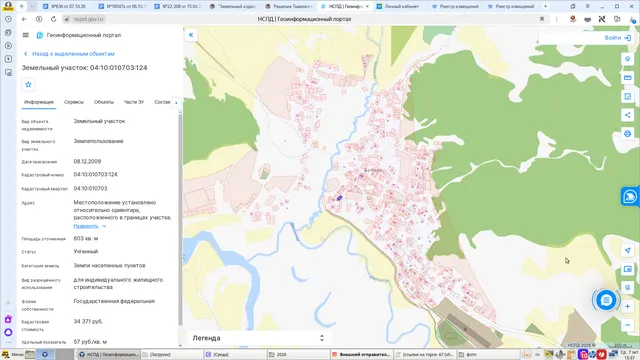Select the measure ruler tool
The width and height of the screenshot is (640, 360).
click(628, 78)
